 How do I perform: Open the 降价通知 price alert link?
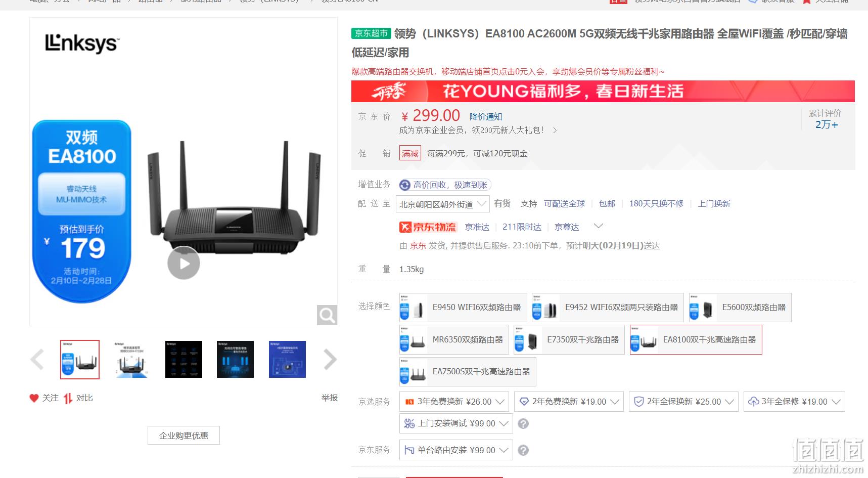point(485,117)
